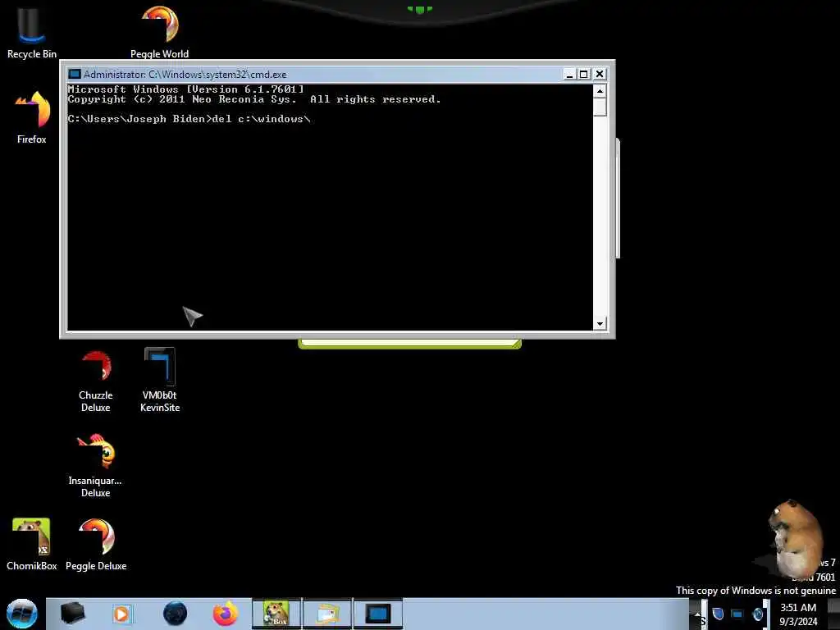Click the green indicator at top of screen
840x630 pixels.
(419, 9)
